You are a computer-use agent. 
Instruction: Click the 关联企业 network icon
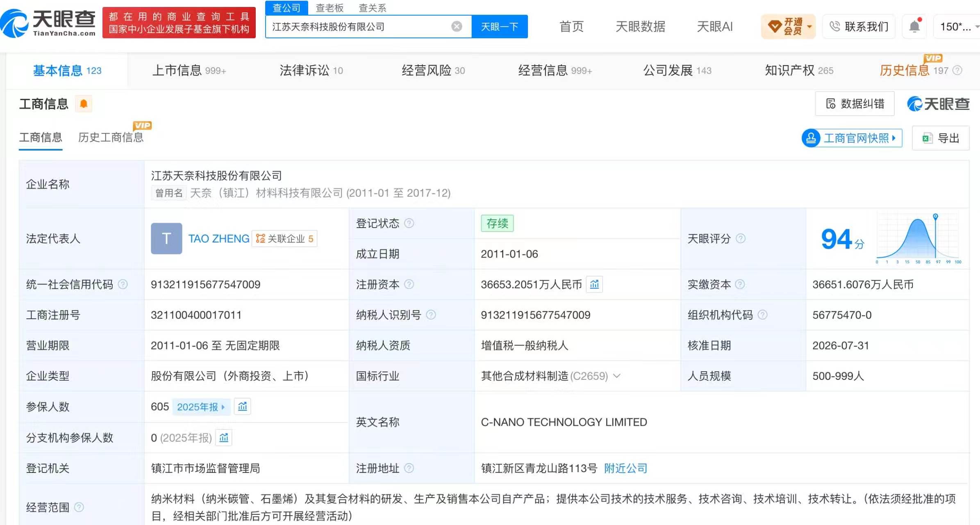click(260, 239)
